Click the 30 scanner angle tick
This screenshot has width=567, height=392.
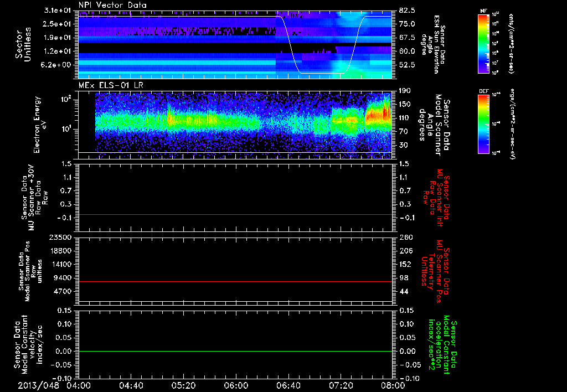(x=405, y=146)
